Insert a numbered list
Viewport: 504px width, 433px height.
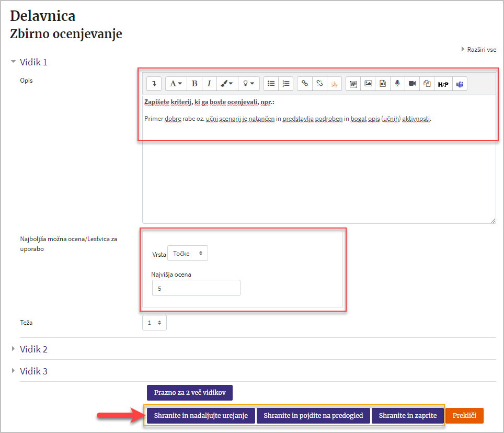[x=286, y=84]
